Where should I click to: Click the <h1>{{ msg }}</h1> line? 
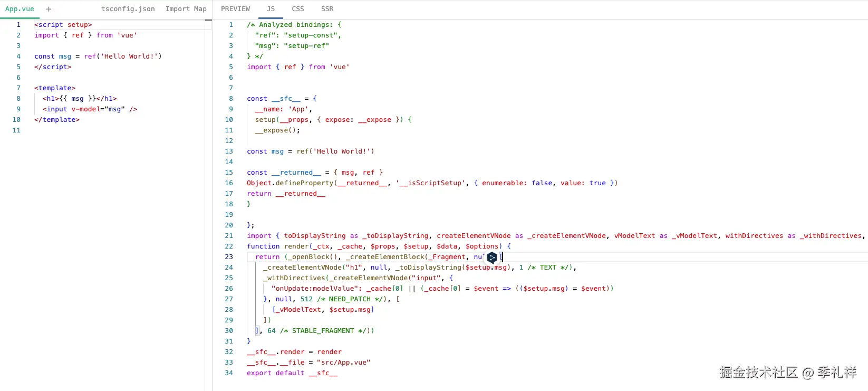(x=80, y=99)
